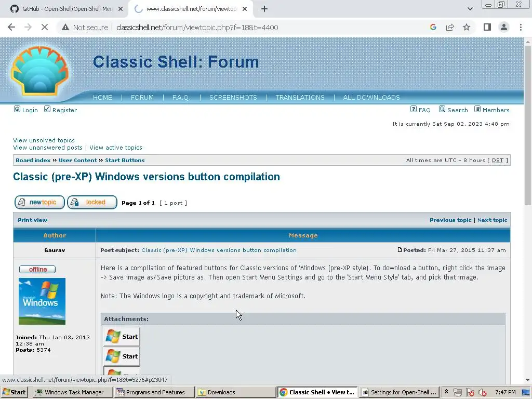Click the Register checkmark icon
Image resolution: width=532 pixels, height=399 pixels.
pos(47,109)
